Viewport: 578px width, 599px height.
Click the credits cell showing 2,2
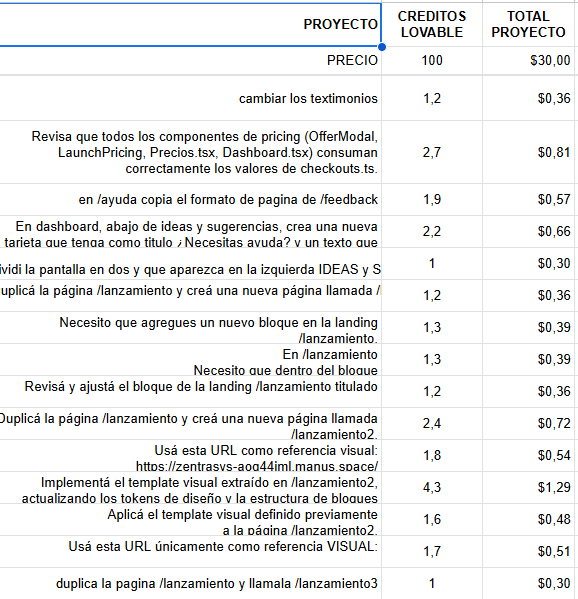(x=432, y=232)
